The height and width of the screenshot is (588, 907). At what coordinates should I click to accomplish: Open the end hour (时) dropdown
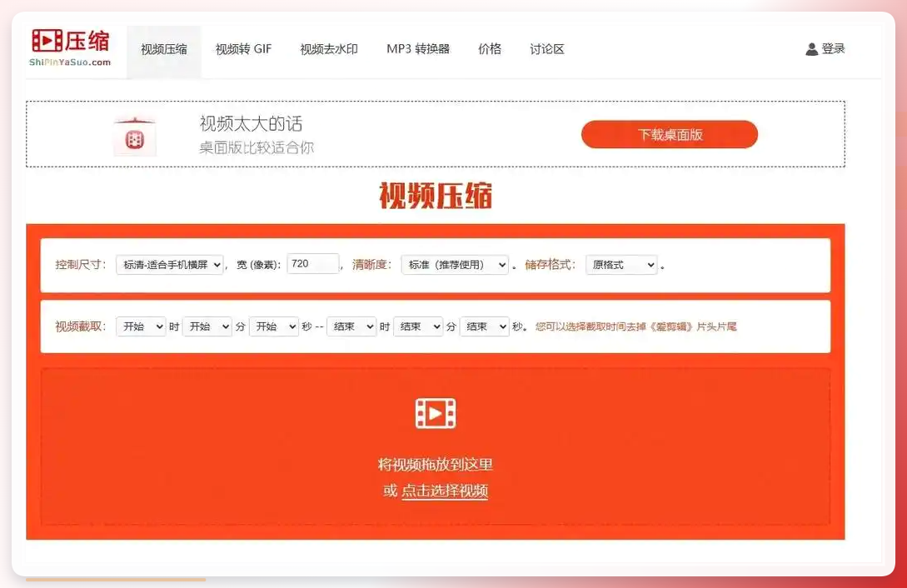coord(351,326)
